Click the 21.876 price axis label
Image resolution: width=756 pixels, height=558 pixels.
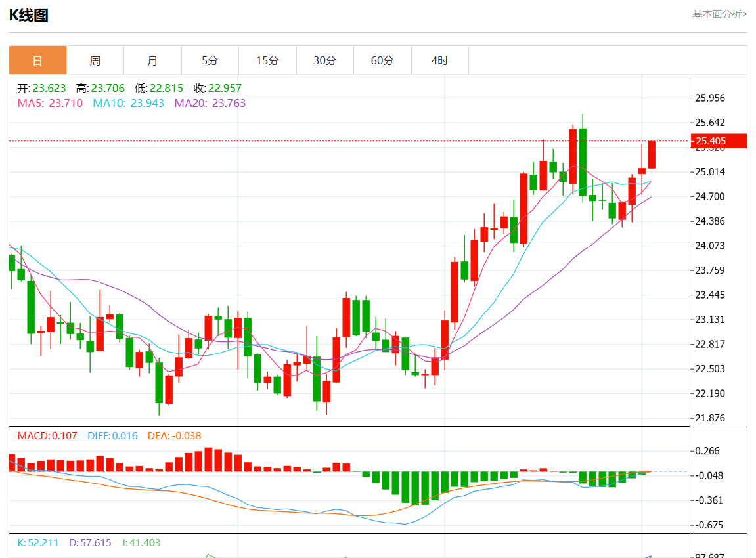click(710, 418)
